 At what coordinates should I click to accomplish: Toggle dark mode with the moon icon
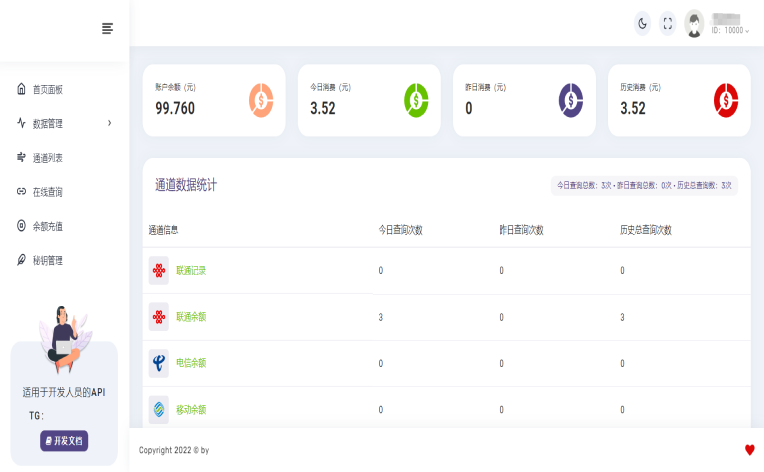pos(642,24)
